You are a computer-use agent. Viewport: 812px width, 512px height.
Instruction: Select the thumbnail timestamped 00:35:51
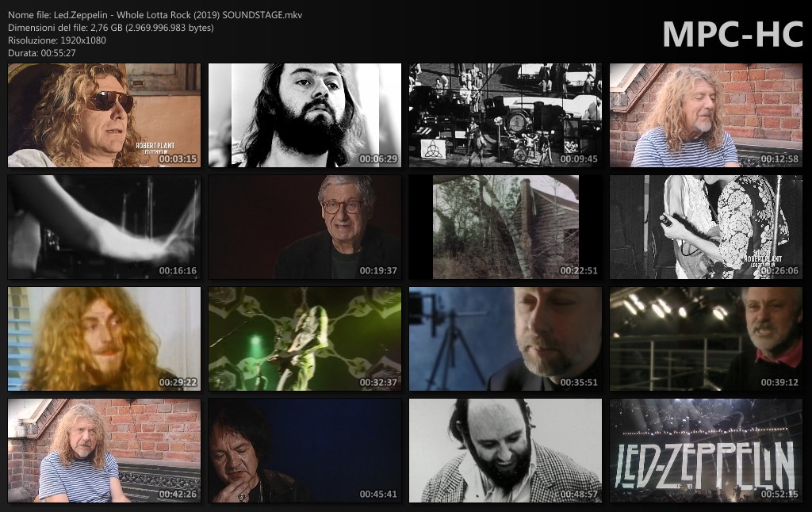[x=505, y=338]
